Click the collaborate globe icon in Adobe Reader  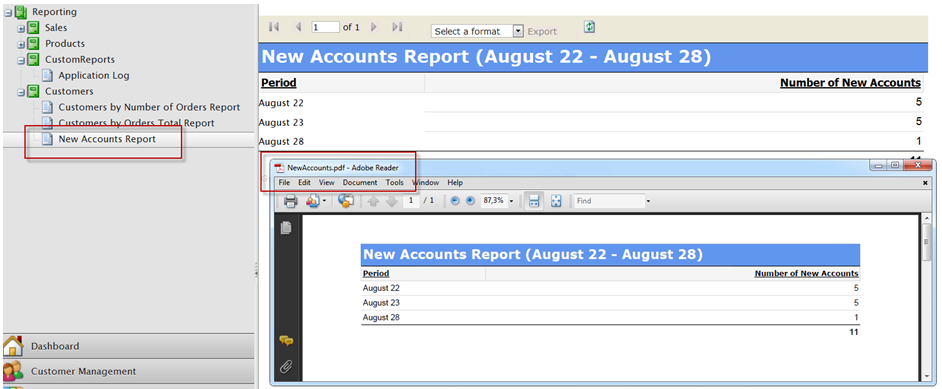[x=345, y=201]
